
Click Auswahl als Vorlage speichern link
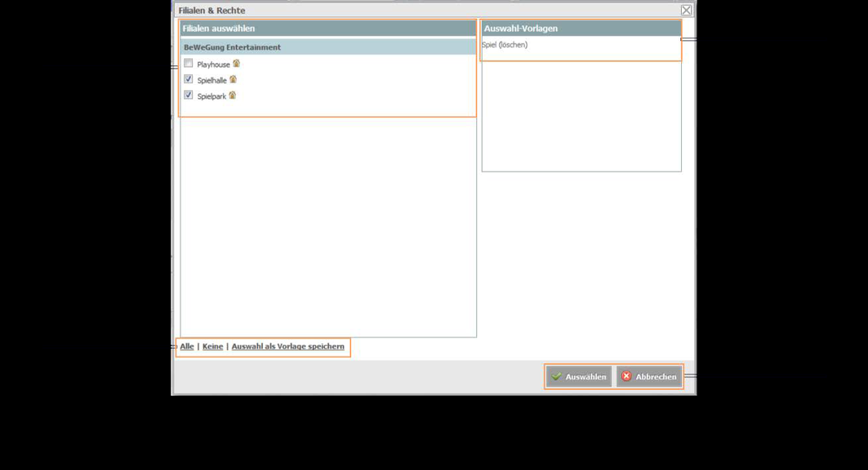288,347
